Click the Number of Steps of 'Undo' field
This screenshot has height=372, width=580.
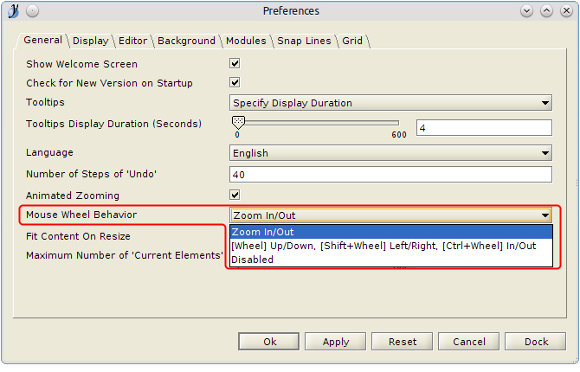(390, 175)
